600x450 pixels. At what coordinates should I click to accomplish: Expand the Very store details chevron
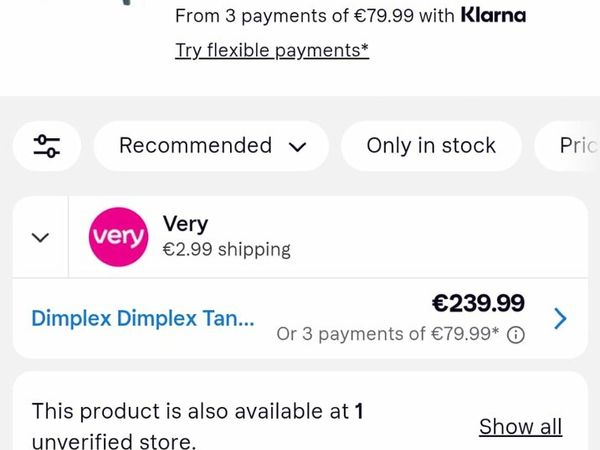pos(40,237)
